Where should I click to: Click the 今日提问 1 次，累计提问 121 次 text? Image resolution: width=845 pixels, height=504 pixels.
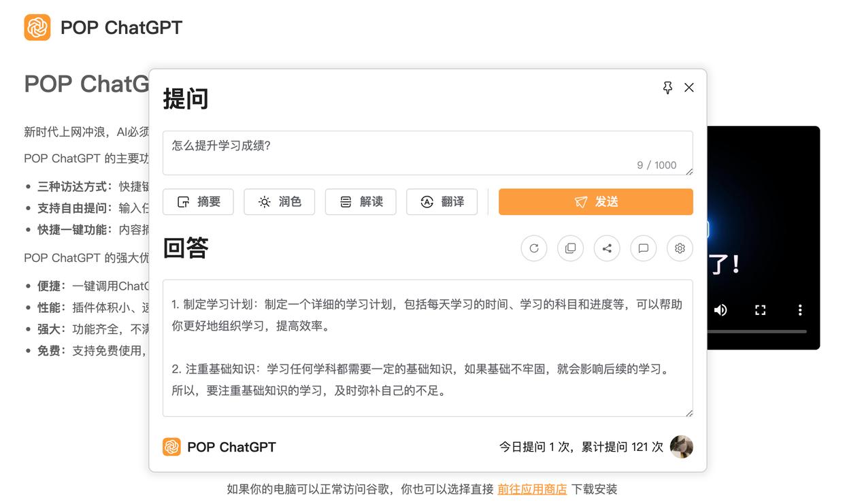point(581,447)
